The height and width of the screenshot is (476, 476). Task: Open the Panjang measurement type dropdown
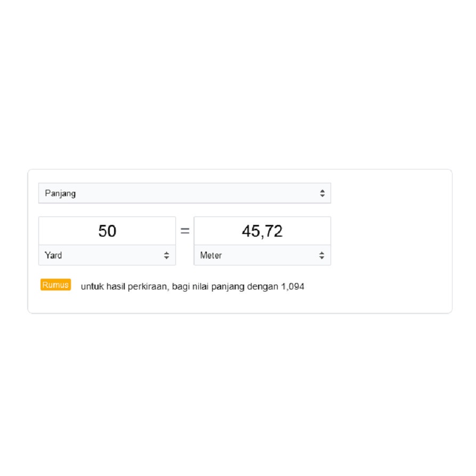pyautogui.click(x=184, y=193)
